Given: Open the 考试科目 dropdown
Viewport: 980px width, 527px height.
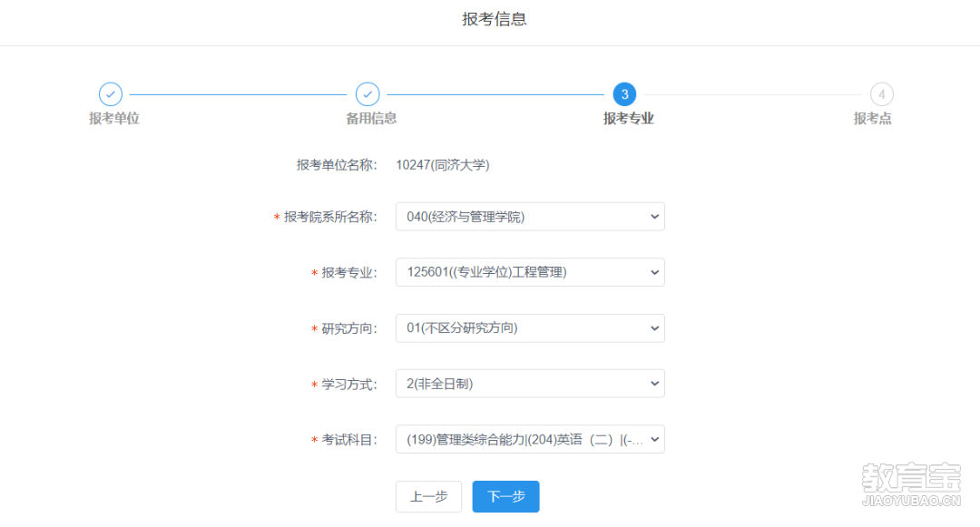Looking at the screenshot, I should [530, 440].
